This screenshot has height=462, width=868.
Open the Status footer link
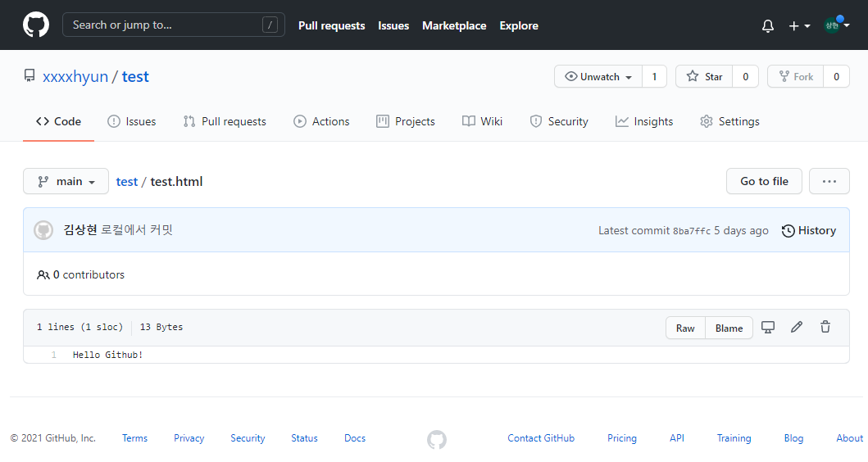coord(304,438)
